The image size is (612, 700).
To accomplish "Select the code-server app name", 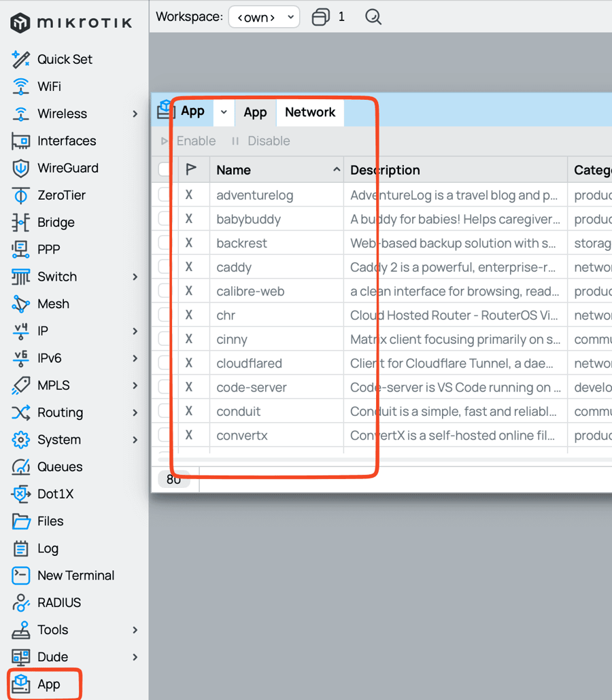I will click(252, 387).
